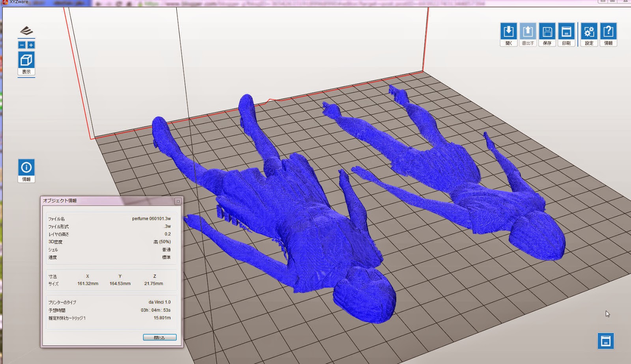Click the 3D density value '高 (50%)'
631x364 pixels.
click(162, 242)
